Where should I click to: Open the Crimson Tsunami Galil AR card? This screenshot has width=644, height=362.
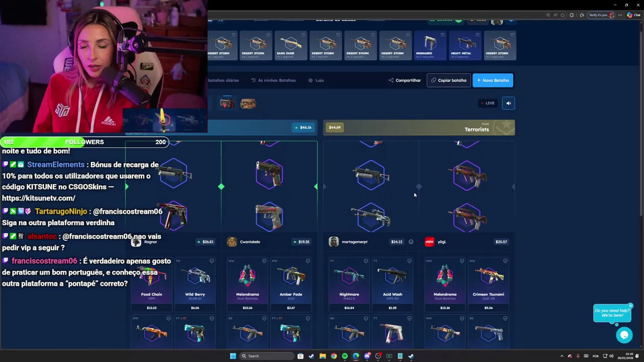pyautogui.click(x=489, y=285)
